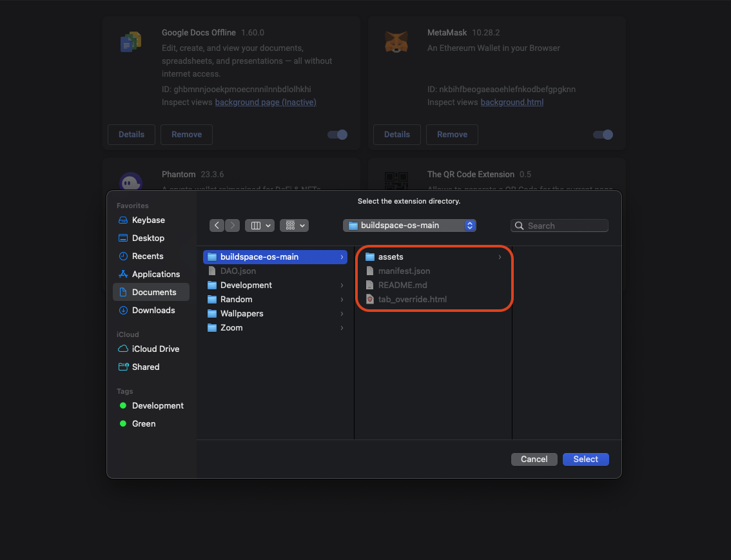The height and width of the screenshot is (560, 731).
Task: Select the Development folder in file list
Action: point(275,285)
